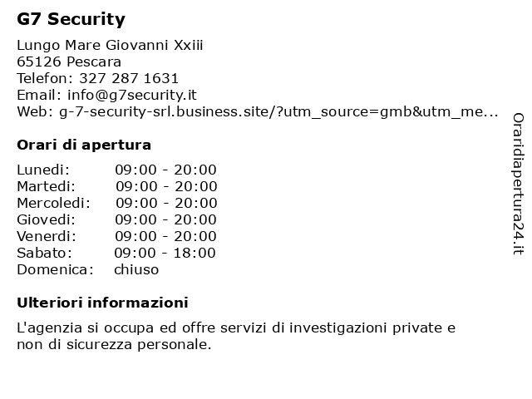Click the Ulteriori informazioni heading
This screenshot has width=532, height=399.
[x=102, y=303]
